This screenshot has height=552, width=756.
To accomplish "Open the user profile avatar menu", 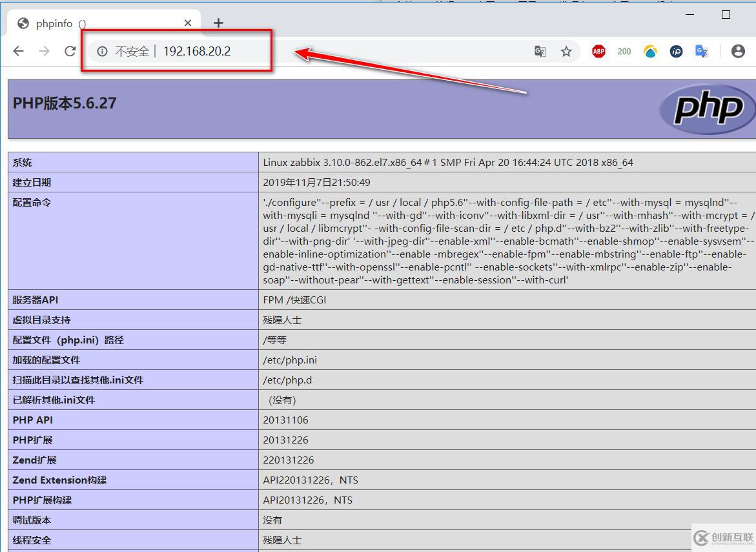I will click(x=738, y=51).
